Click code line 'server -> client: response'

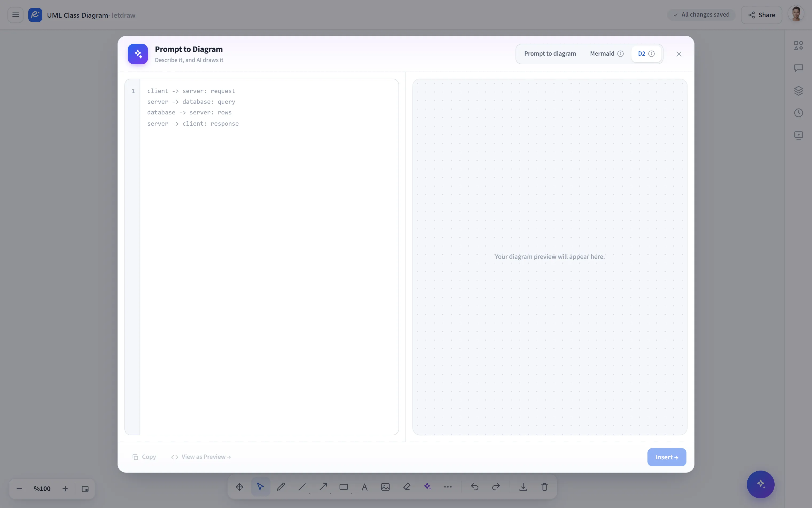point(193,124)
